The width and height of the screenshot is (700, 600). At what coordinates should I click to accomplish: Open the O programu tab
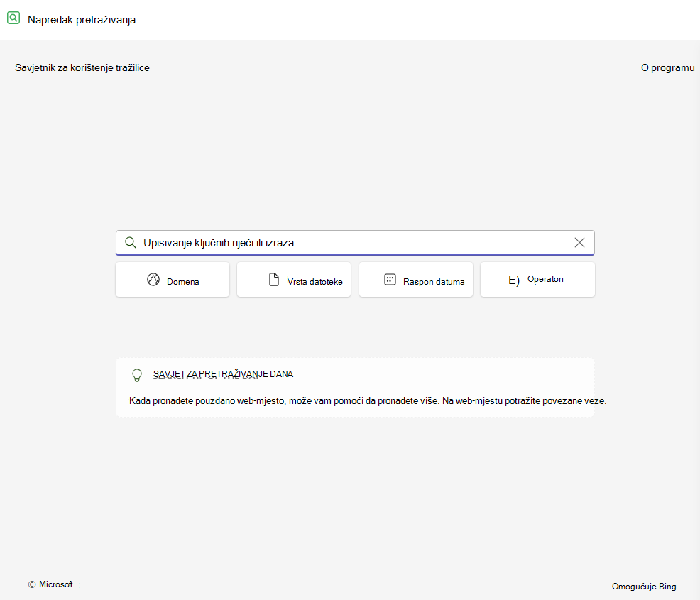667,68
